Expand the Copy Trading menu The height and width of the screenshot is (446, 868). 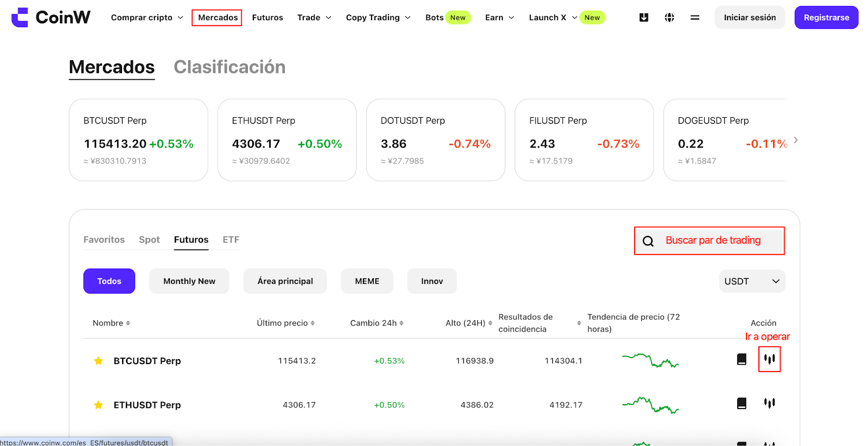[378, 17]
